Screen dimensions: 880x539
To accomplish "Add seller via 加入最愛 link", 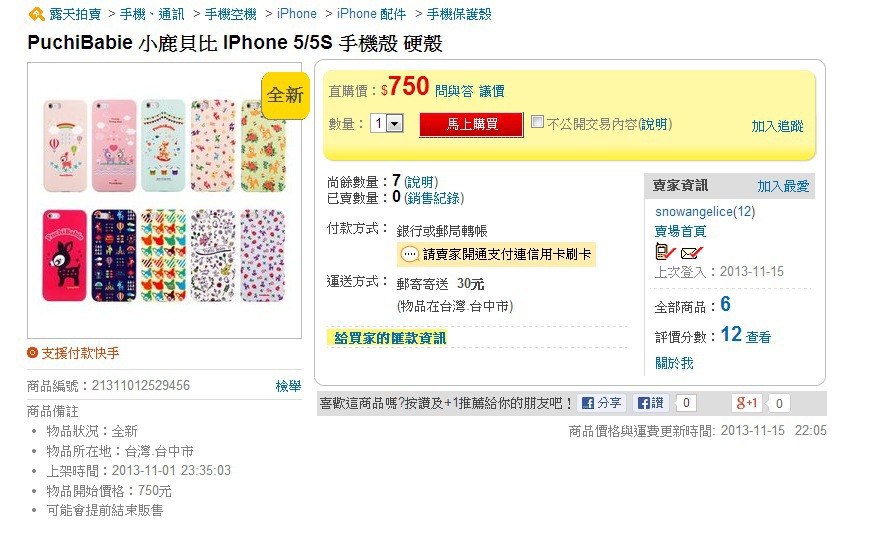I will tap(783, 186).
